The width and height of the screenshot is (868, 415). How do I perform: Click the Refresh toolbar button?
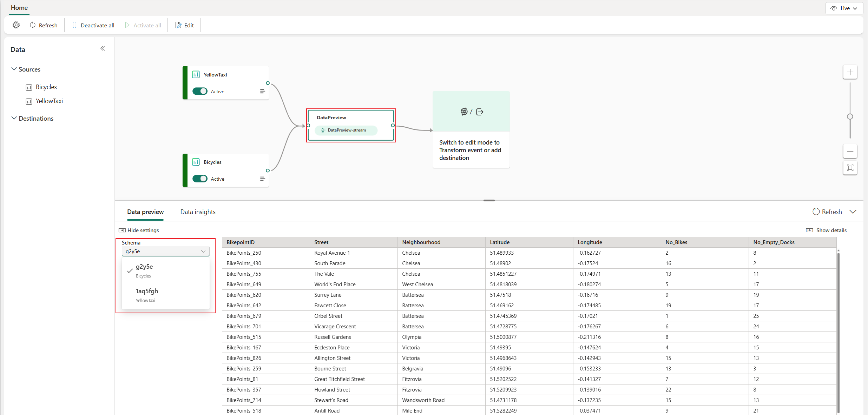[44, 25]
